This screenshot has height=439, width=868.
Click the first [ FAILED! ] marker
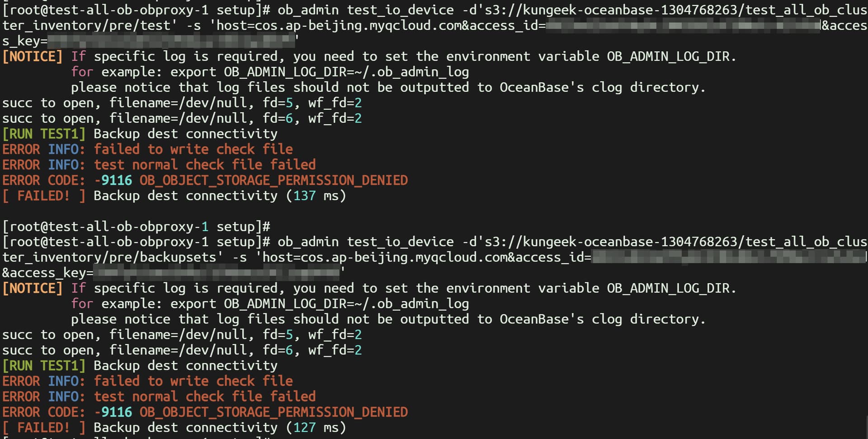(44, 196)
